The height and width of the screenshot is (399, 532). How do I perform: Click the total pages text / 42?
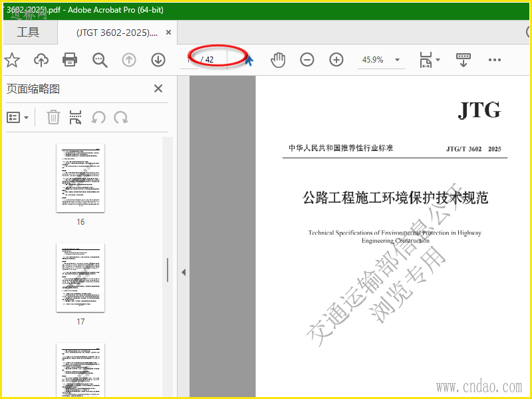tap(207, 60)
